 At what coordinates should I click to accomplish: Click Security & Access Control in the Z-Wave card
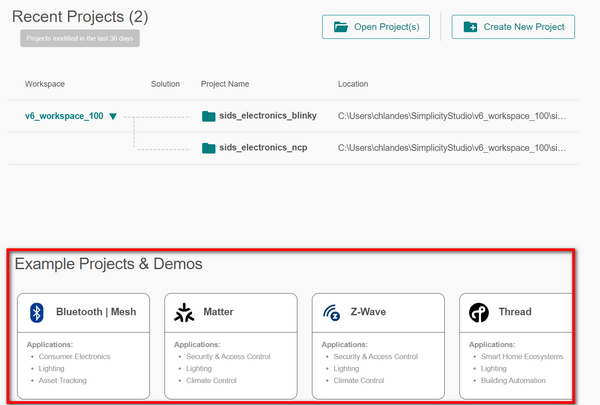(375, 356)
